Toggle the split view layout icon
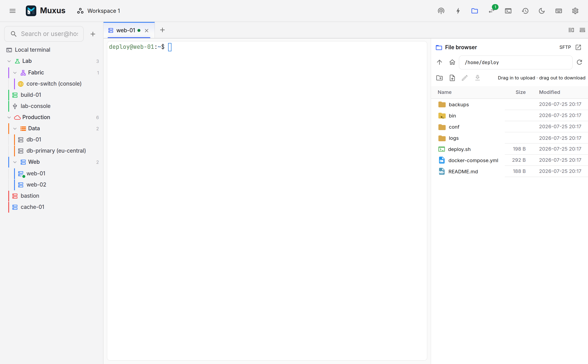The height and width of the screenshot is (364, 588). [x=571, y=30]
